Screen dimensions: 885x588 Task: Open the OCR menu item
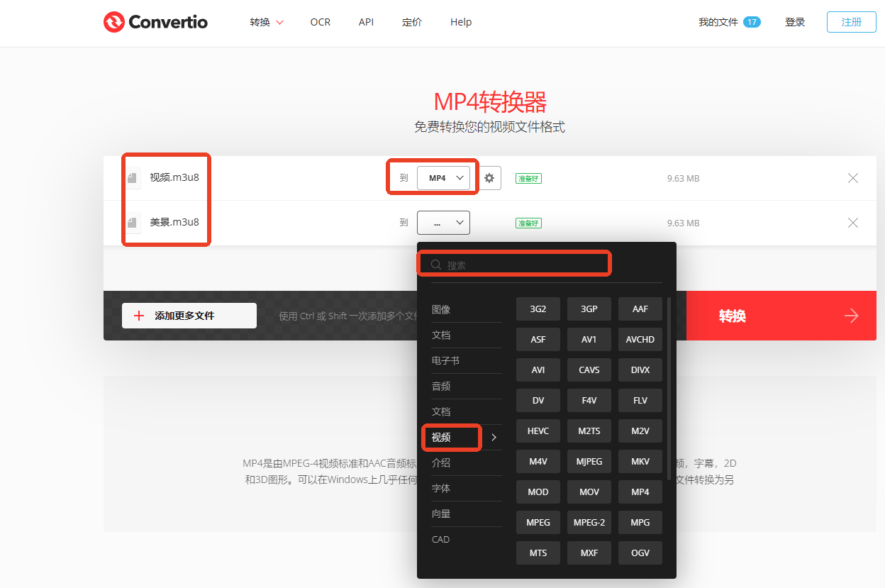tap(320, 22)
